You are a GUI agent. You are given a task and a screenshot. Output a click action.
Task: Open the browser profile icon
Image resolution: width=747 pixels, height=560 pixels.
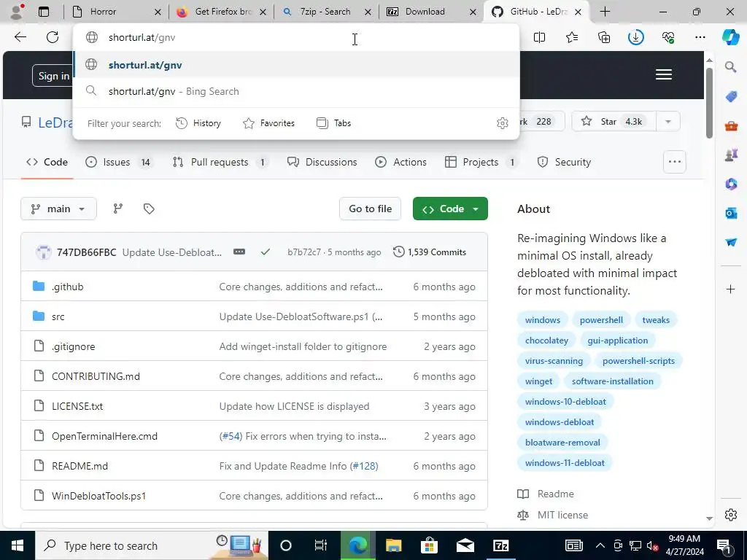click(17, 12)
